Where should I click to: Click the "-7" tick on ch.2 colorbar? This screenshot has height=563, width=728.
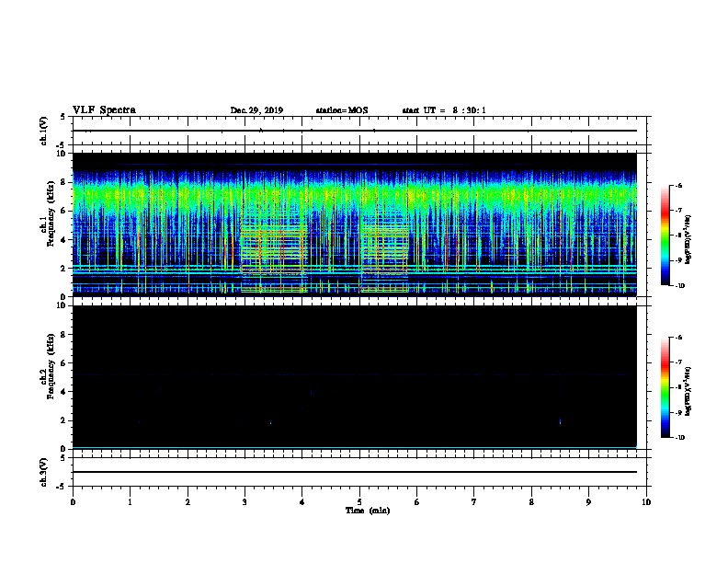pos(678,362)
